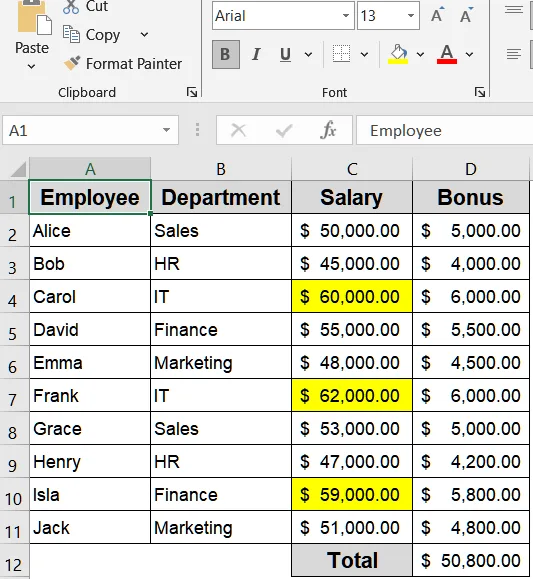The width and height of the screenshot is (533, 579).
Task: Toggle Italic formatting
Action: pyautogui.click(x=256, y=55)
